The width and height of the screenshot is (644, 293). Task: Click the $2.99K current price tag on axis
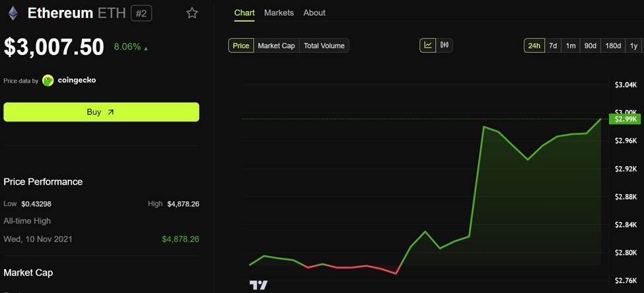coord(624,119)
